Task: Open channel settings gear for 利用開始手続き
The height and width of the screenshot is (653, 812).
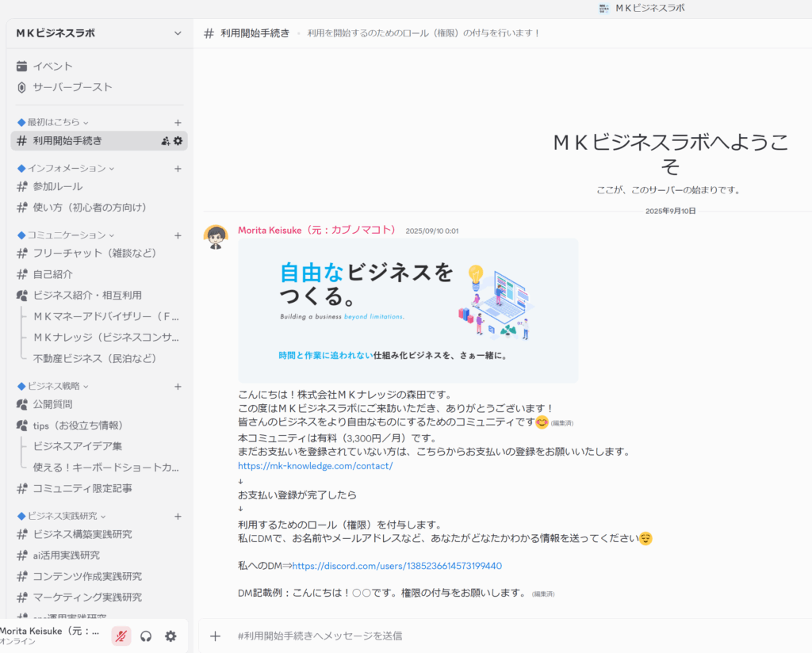Action: pyautogui.click(x=178, y=141)
